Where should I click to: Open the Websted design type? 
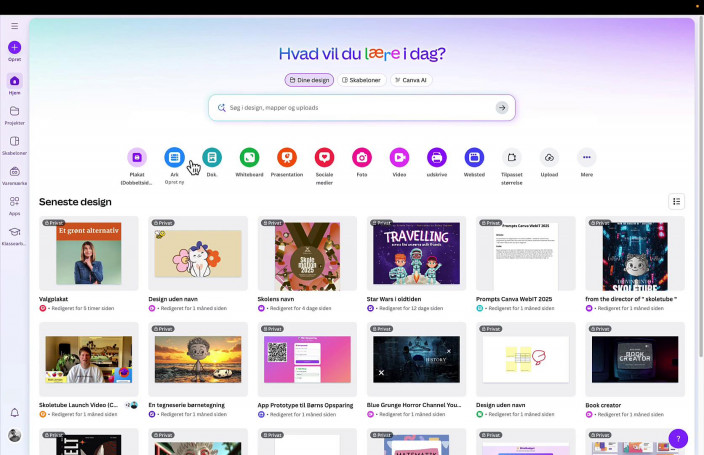474,157
